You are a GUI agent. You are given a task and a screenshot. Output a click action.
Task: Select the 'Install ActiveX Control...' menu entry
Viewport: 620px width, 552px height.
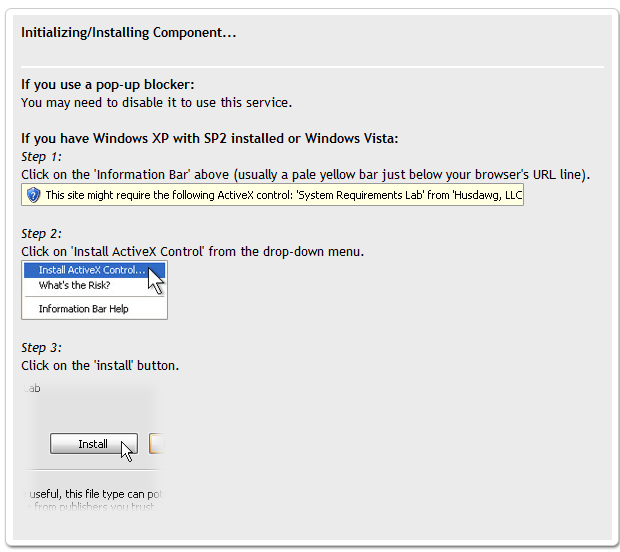(94, 270)
